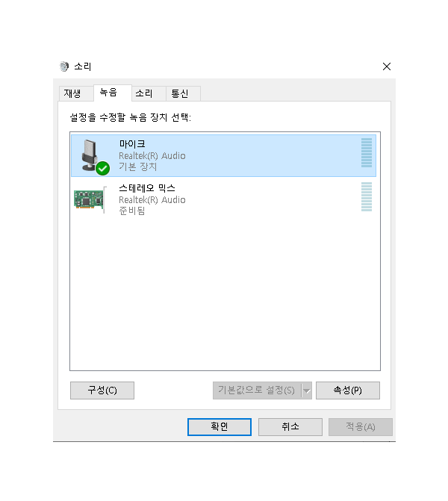
Task: Confirm with the 확인 button
Action: (x=220, y=427)
